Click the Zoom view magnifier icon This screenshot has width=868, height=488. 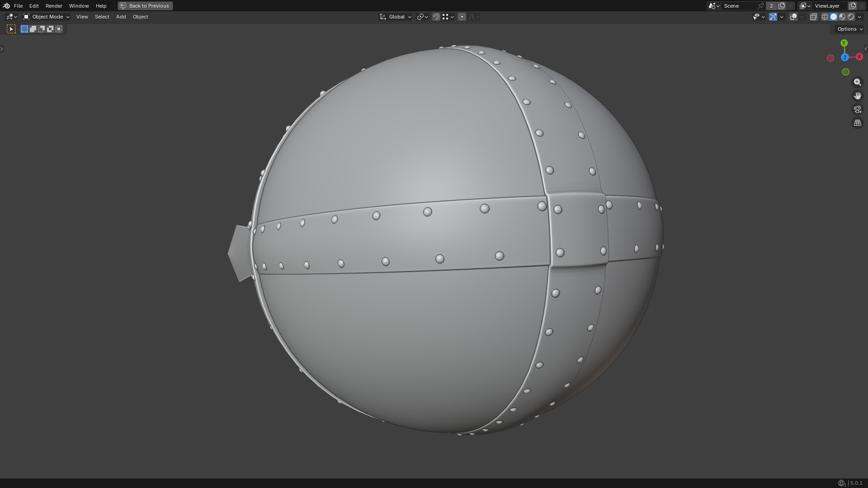857,82
